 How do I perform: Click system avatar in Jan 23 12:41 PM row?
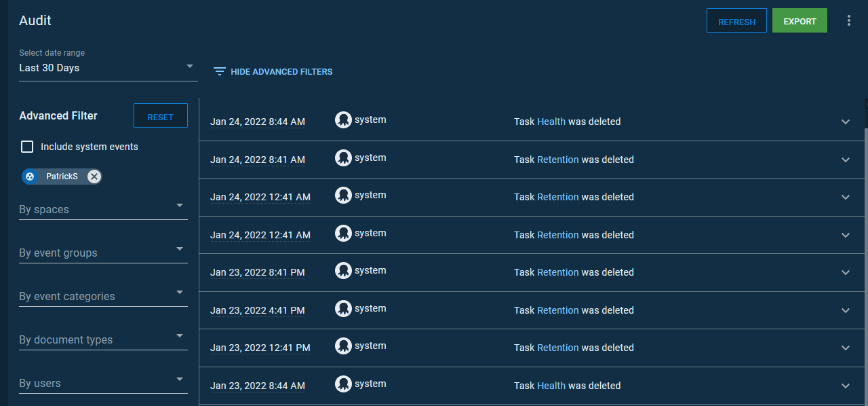point(343,346)
